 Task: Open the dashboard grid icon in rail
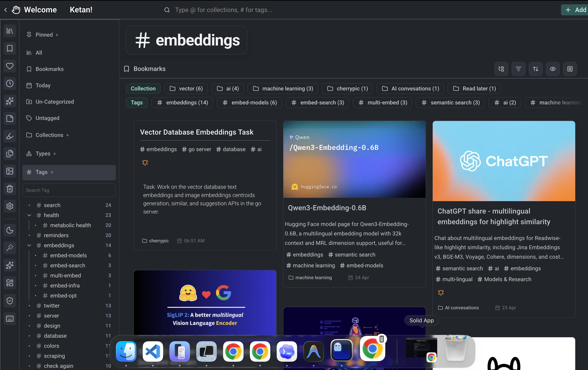point(10,283)
